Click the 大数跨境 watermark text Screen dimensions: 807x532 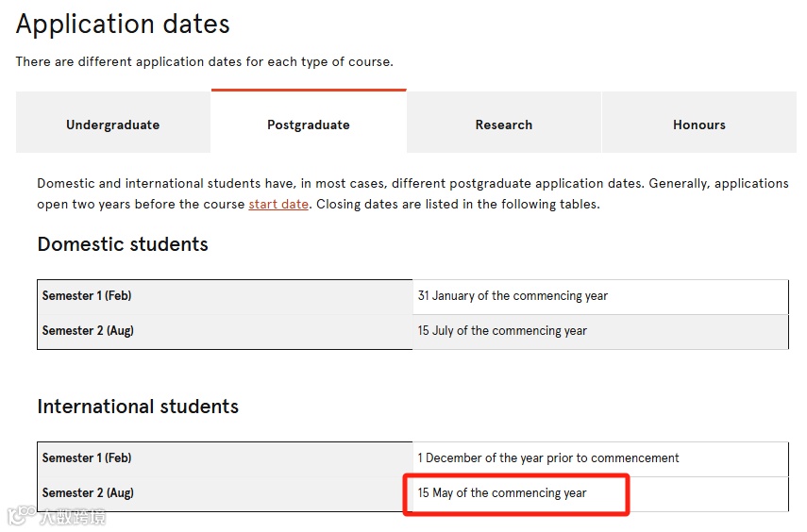(73, 517)
